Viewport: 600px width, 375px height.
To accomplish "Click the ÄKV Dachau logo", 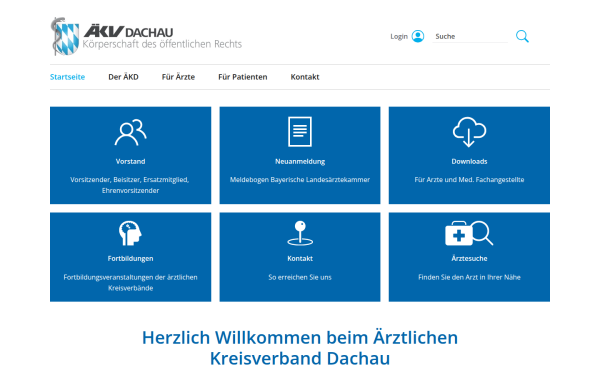I will pyautogui.click(x=146, y=36).
